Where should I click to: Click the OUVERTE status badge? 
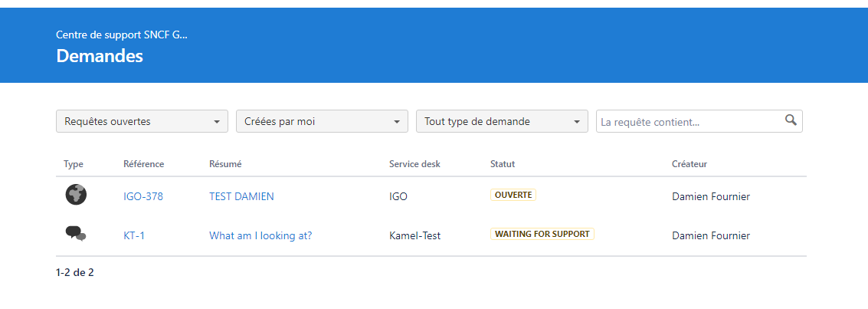513,195
